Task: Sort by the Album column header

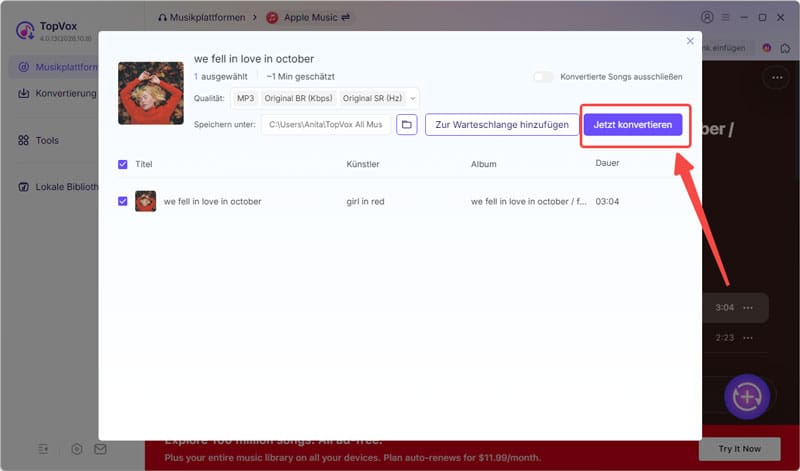Action: pyautogui.click(x=483, y=164)
